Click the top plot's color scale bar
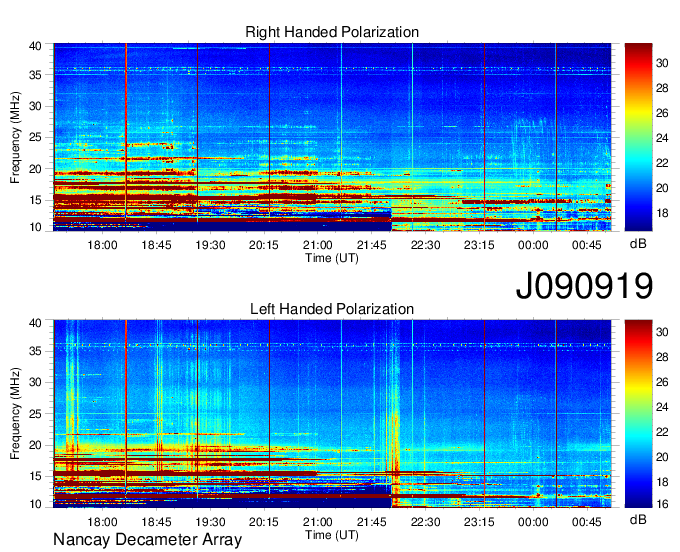 [638, 137]
